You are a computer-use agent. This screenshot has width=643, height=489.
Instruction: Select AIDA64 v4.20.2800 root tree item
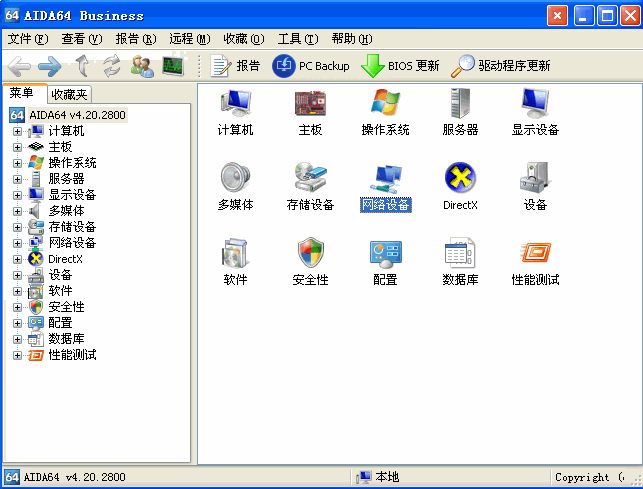[77, 115]
